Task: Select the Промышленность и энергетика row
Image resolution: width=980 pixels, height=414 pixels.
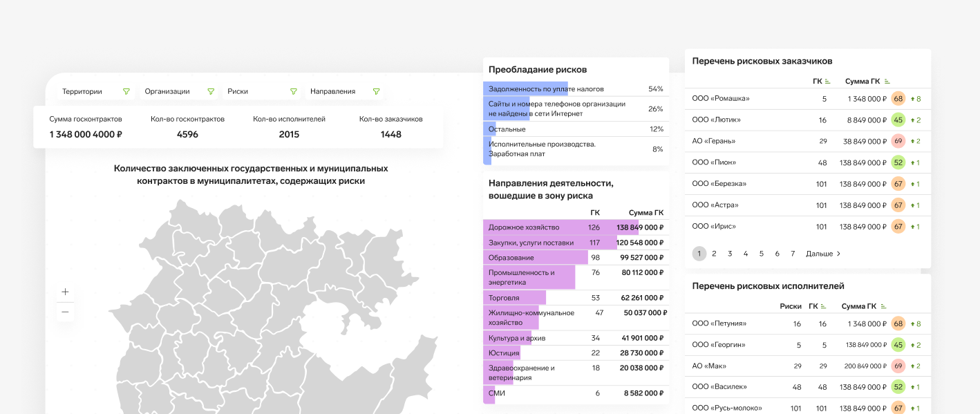Action: [576, 277]
